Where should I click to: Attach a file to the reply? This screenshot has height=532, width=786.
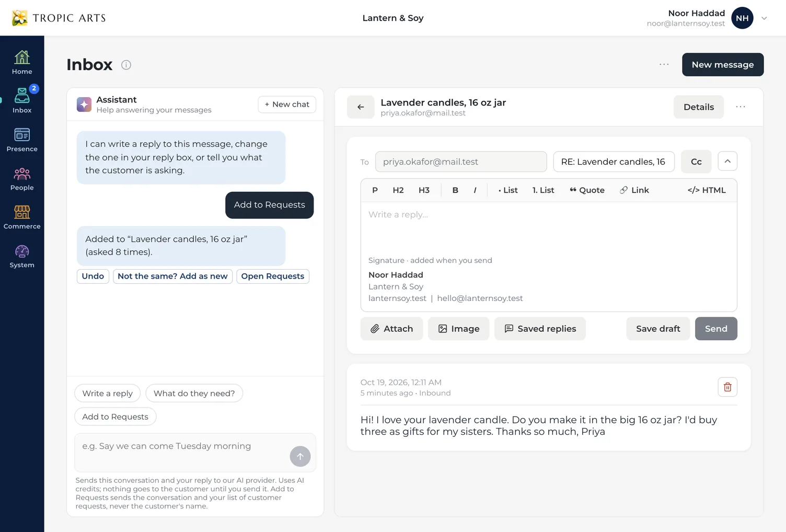pyautogui.click(x=391, y=329)
